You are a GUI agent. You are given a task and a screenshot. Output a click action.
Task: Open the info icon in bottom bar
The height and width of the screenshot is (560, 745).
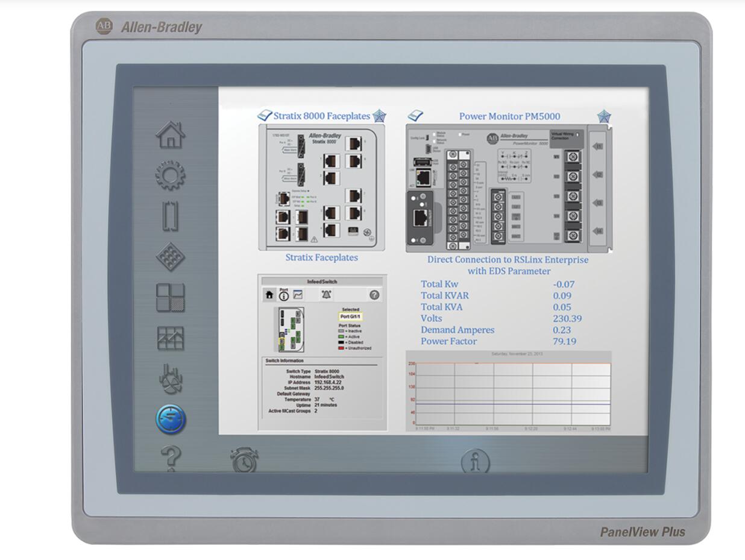pos(476,462)
